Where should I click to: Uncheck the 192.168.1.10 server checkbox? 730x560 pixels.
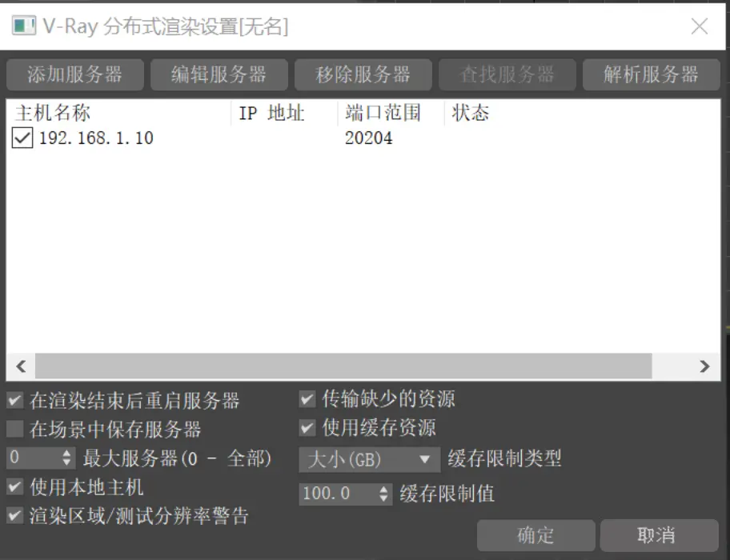click(x=22, y=138)
